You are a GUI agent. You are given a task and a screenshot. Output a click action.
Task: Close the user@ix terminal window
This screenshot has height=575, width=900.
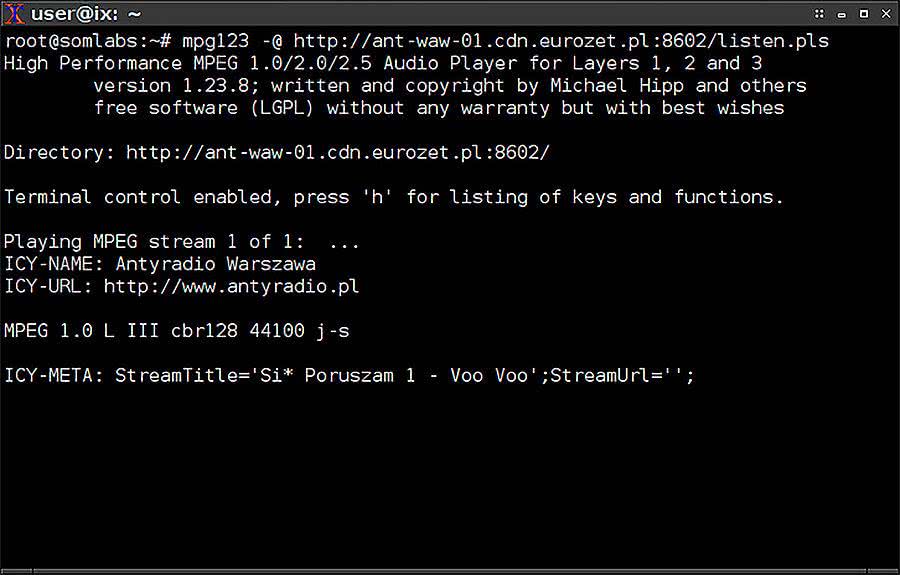885,13
